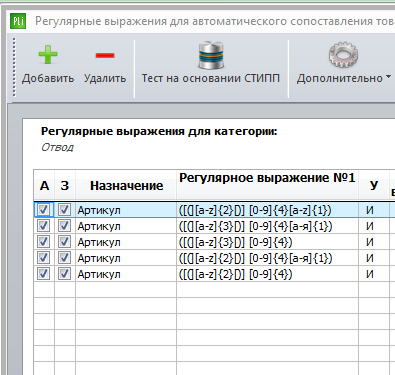395x375 pixels.
Task: Sort by the А column header
Action: pyautogui.click(x=44, y=185)
